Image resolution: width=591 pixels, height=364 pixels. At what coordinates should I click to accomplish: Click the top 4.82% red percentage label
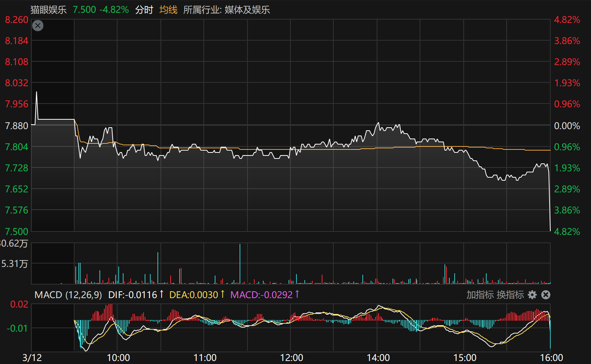(567, 20)
